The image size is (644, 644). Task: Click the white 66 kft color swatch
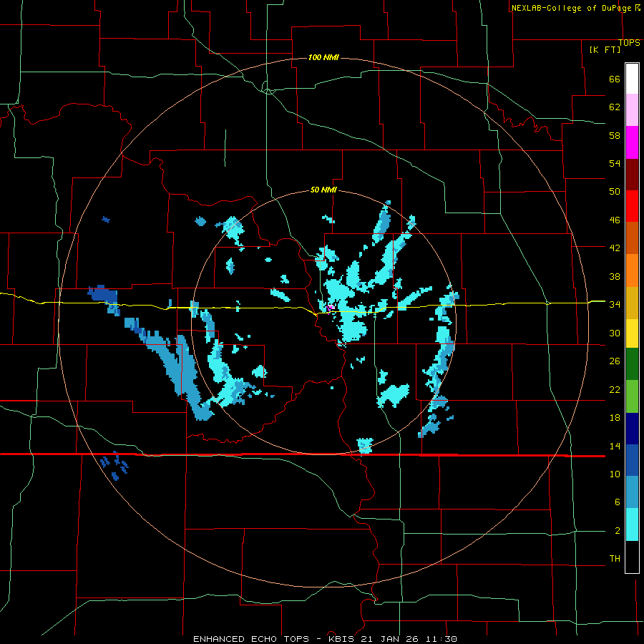(632, 79)
